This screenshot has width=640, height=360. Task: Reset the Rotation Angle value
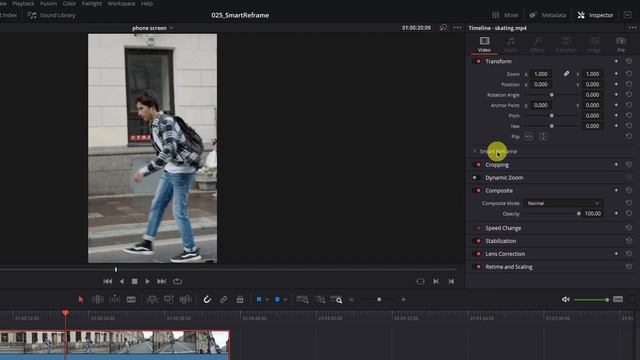click(x=629, y=95)
